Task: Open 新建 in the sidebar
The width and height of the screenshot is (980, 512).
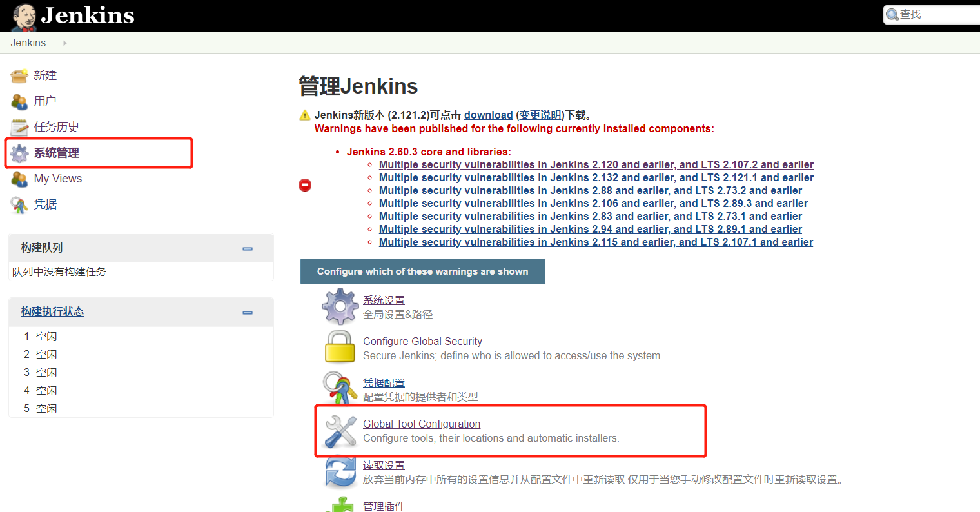Action: pyautogui.click(x=45, y=75)
